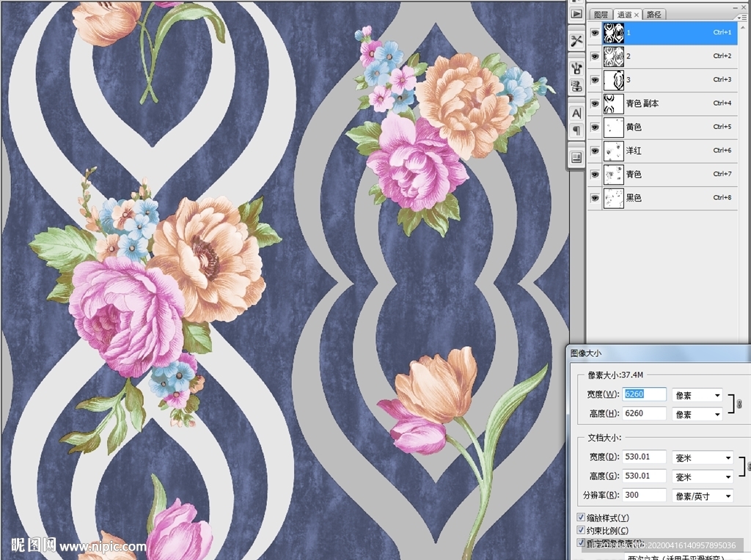
Task: Toggle the 约束比例 checkbox
Action: tap(582, 531)
